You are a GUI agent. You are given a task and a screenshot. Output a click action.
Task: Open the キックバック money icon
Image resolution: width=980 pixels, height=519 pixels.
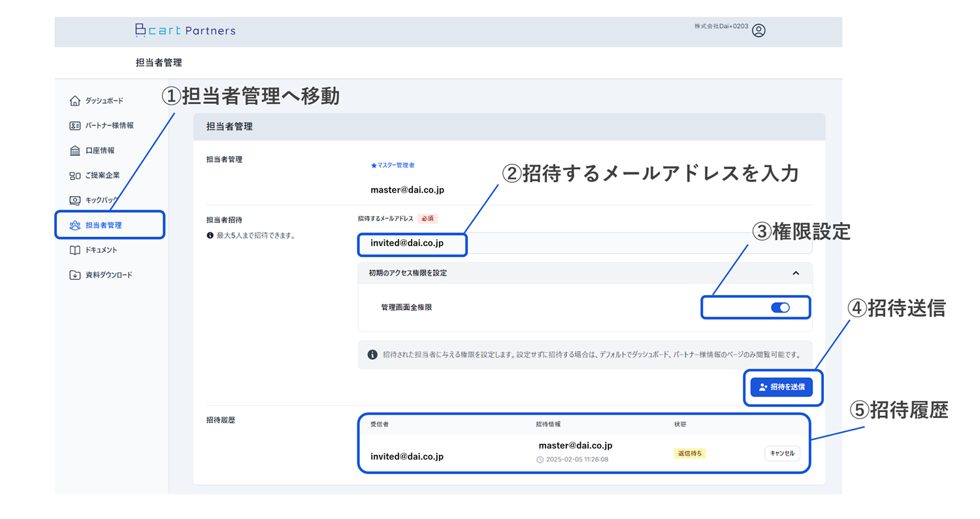click(x=74, y=200)
